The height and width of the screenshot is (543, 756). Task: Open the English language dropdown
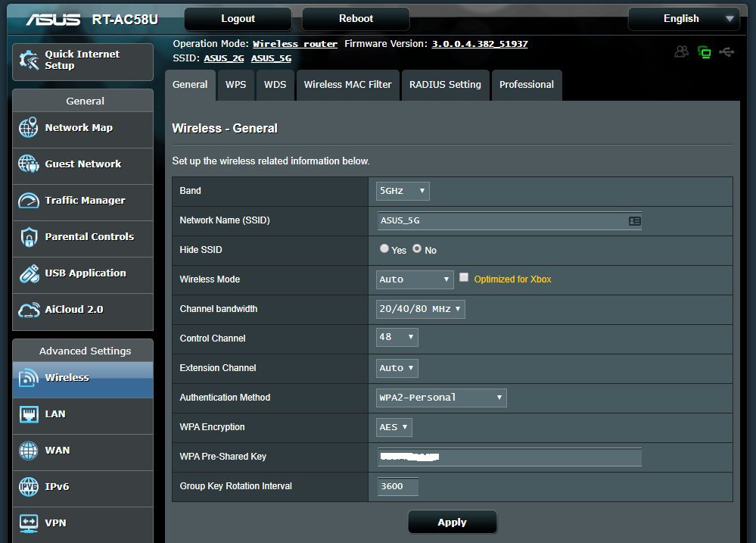[683, 19]
